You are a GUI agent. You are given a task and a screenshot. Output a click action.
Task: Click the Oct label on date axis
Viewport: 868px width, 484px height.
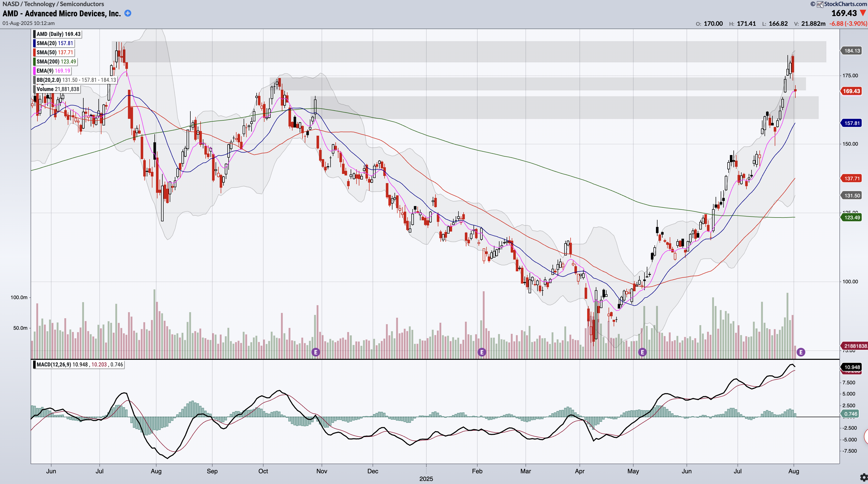tap(263, 471)
